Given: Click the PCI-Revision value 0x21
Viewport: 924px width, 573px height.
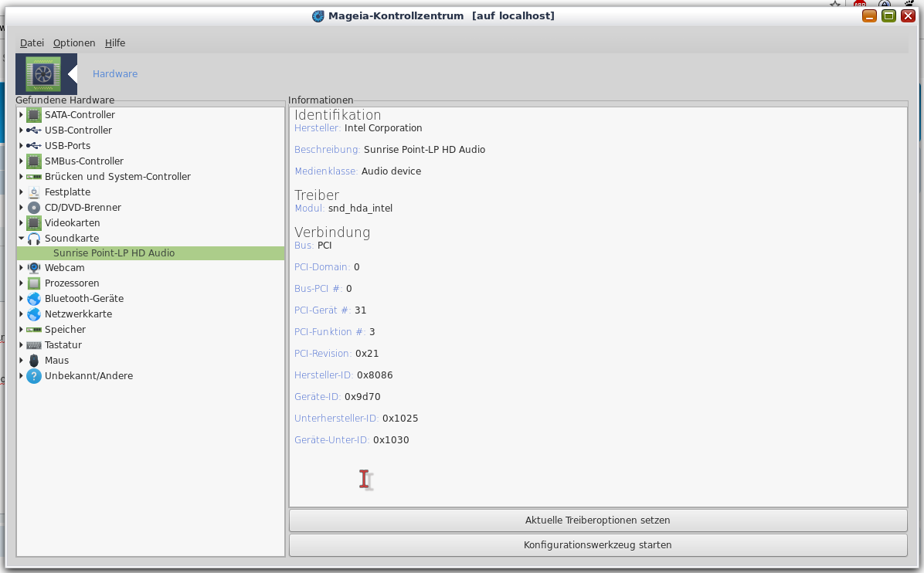Looking at the screenshot, I should click(367, 354).
